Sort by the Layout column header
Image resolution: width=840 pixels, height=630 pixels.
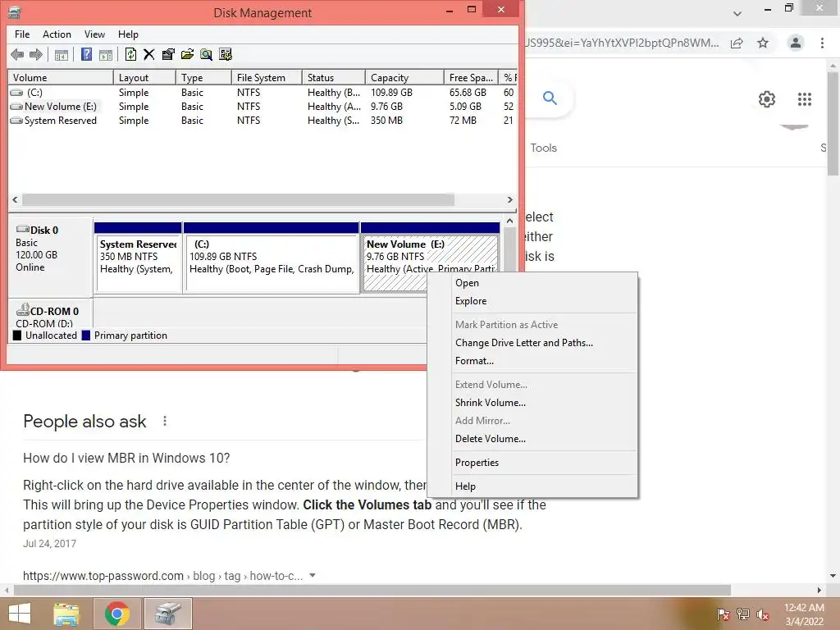coord(144,78)
